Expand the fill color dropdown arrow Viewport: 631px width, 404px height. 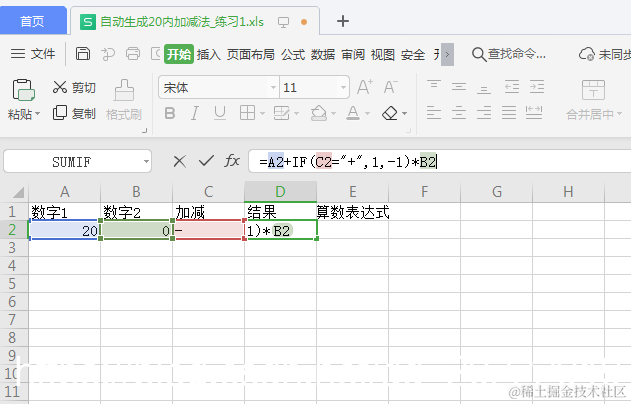[334, 114]
